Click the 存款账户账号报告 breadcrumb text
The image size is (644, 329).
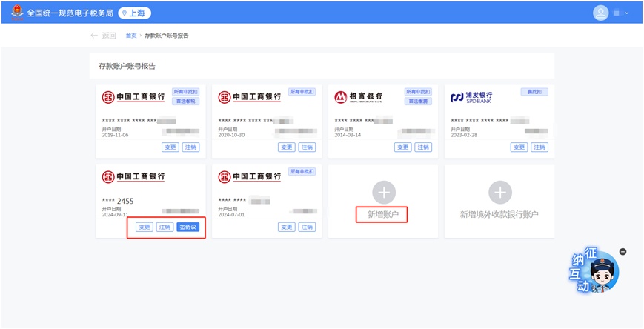pos(166,36)
